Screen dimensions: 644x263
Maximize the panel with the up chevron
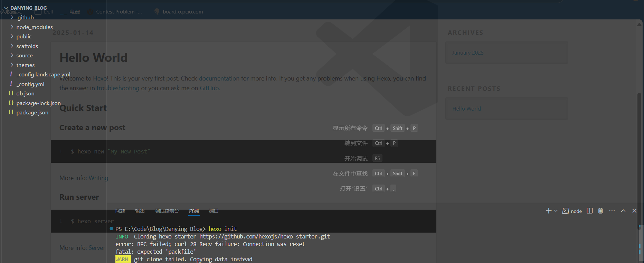click(x=623, y=211)
